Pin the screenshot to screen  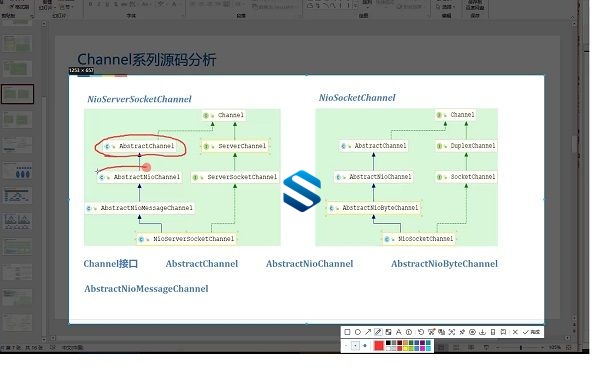[462, 332]
